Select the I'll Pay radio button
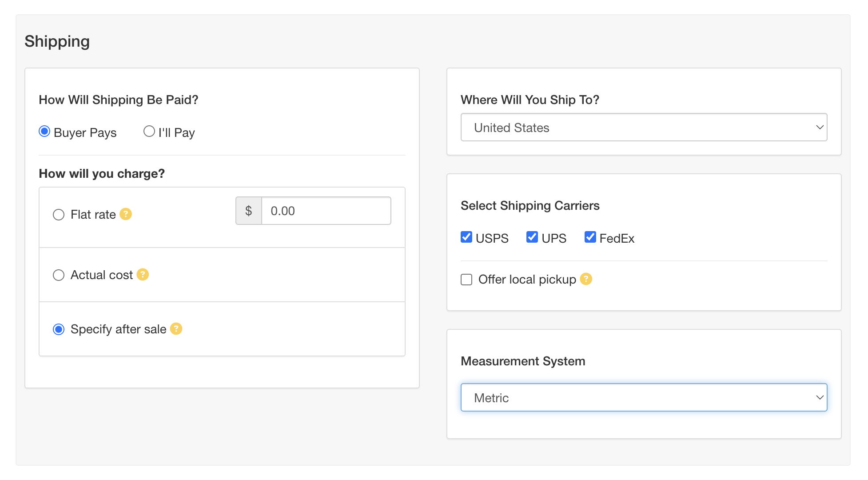 pos(149,132)
